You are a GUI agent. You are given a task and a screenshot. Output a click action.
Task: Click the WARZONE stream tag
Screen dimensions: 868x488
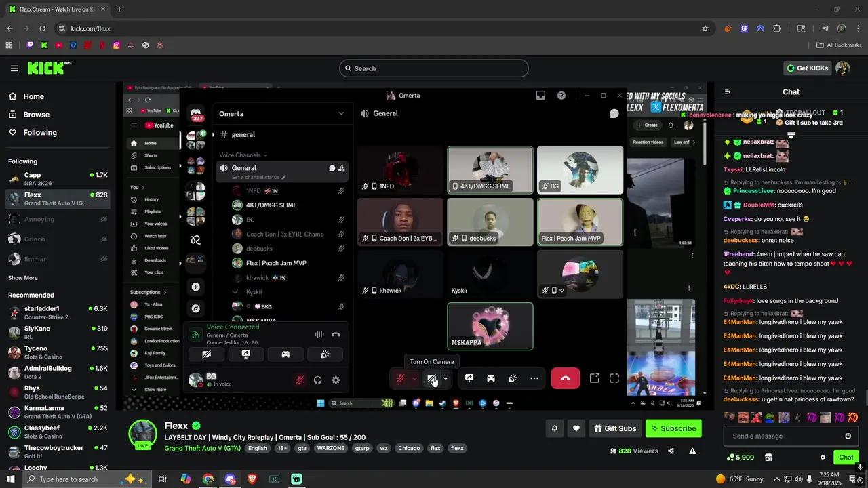[x=332, y=448]
